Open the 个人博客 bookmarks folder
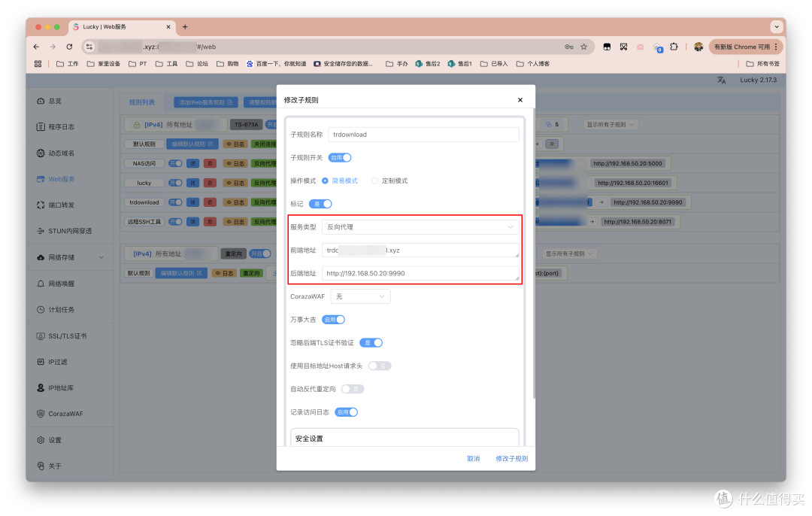Viewport: 812px width, 516px height. (533, 64)
